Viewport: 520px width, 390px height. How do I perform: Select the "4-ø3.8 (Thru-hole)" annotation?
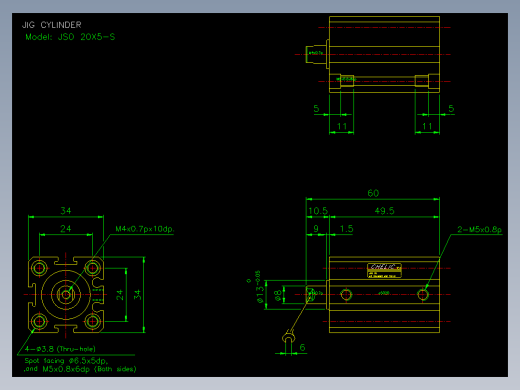(x=60, y=349)
